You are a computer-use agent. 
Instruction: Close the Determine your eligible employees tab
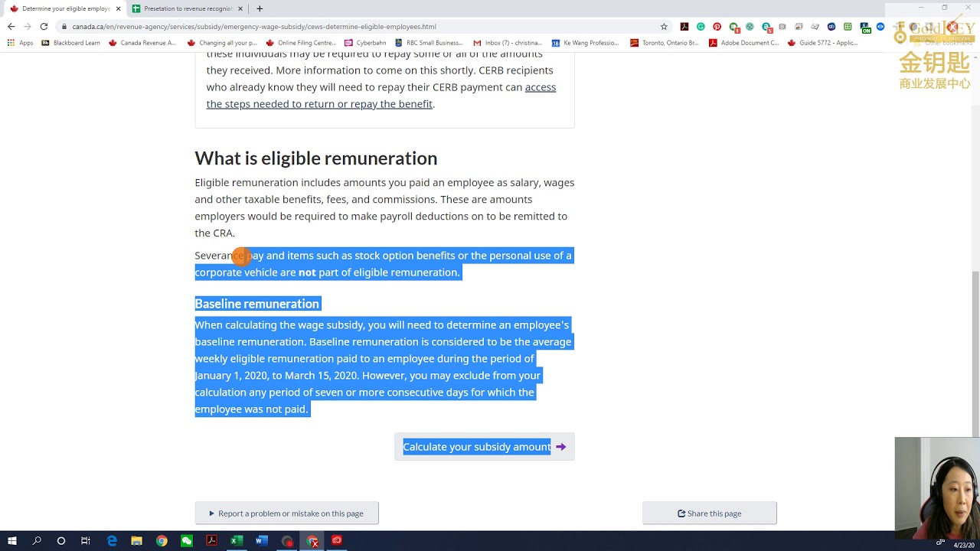tap(118, 8)
